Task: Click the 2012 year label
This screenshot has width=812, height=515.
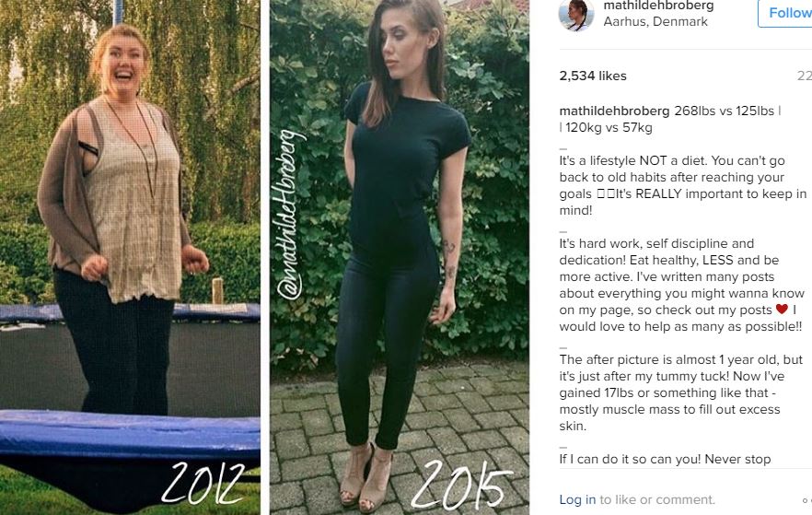Action: tap(203, 484)
